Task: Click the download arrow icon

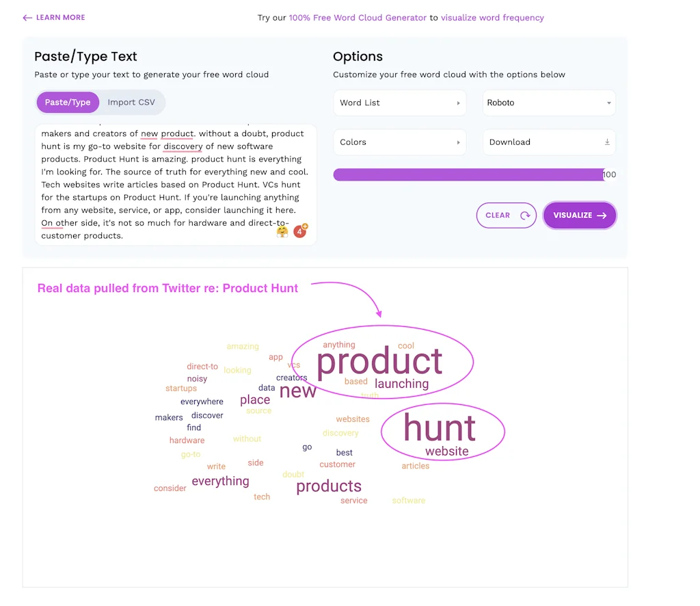Action: tap(607, 142)
